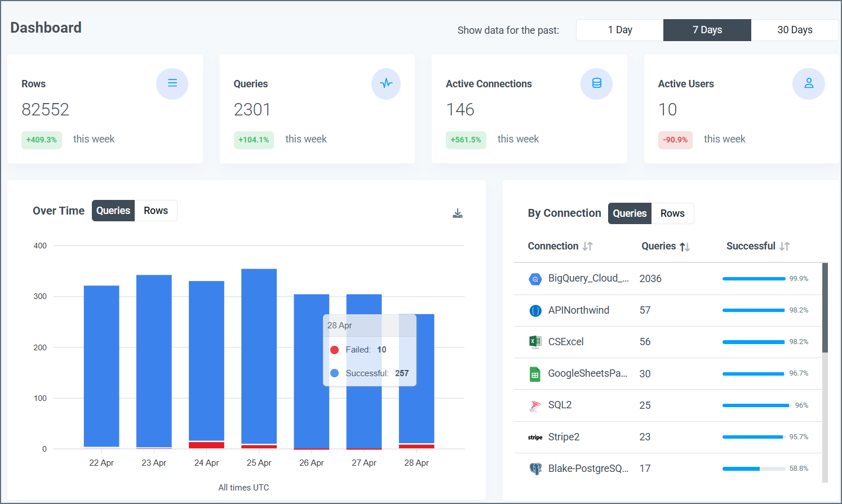The width and height of the screenshot is (842, 504).
Task: Click the Active Users person icon
Action: click(x=809, y=83)
